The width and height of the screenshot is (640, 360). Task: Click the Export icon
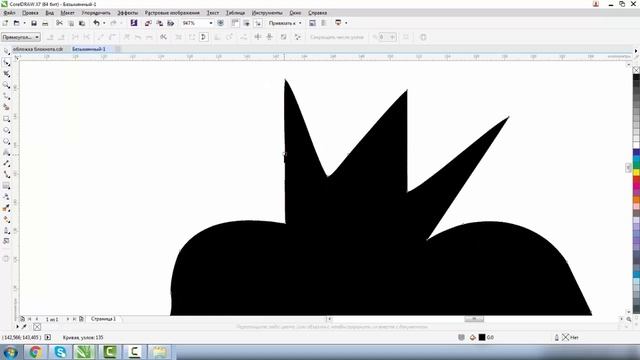tap(160, 23)
